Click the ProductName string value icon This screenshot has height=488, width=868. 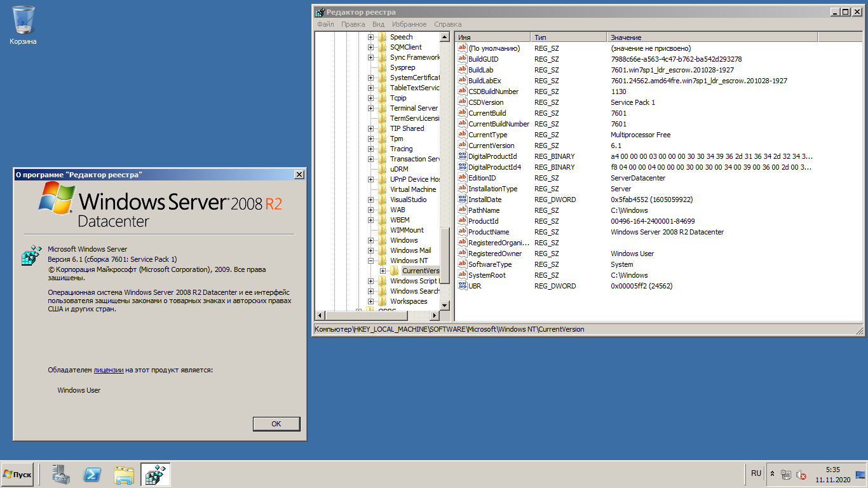[462, 232]
